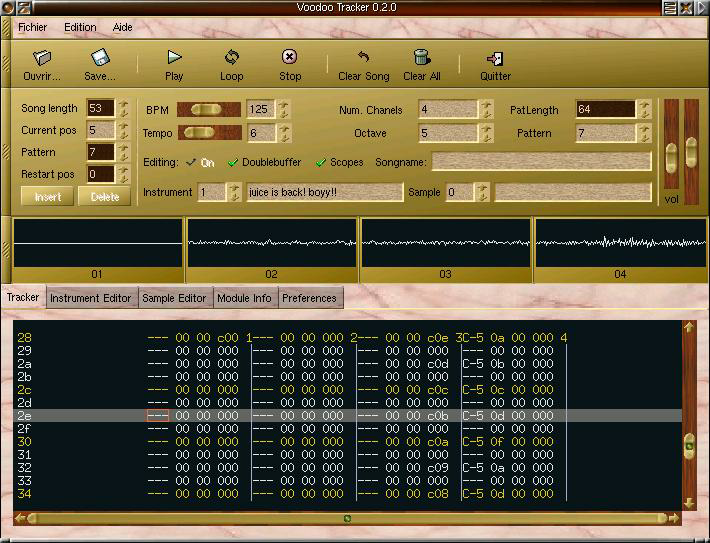Click the Clear Song undo-arrow icon
The width and height of the screenshot is (710, 543).
pos(364,57)
